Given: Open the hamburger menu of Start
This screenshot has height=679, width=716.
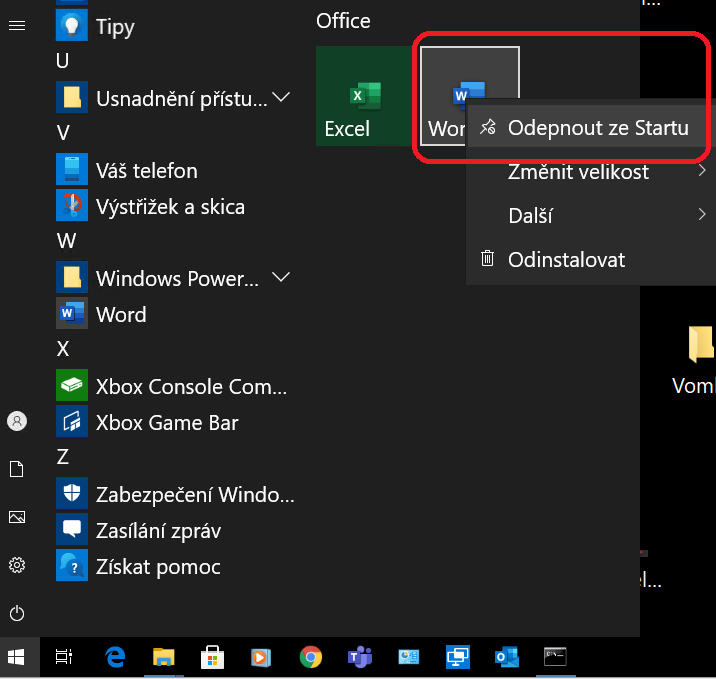Looking at the screenshot, I should 17,26.
